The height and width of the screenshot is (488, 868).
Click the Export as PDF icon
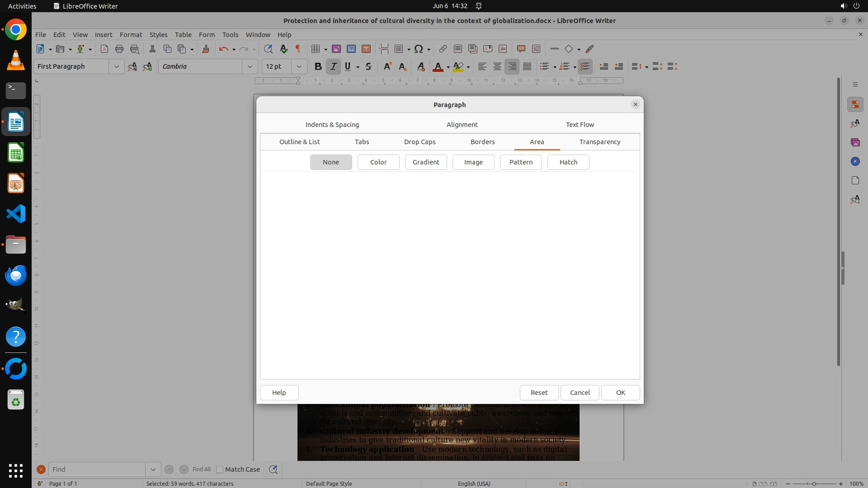pyautogui.click(x=104, y=49)
